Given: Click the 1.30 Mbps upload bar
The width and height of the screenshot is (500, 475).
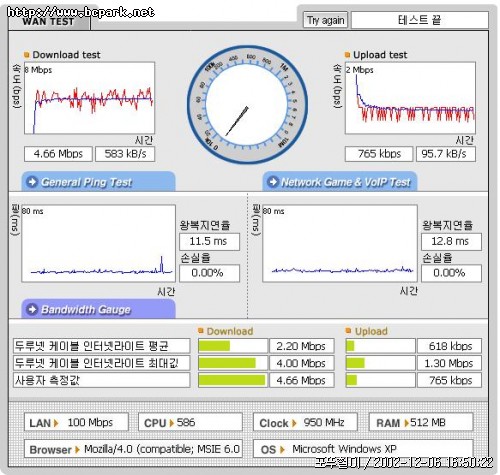Looking at the screenshot, I should (380, 363).
